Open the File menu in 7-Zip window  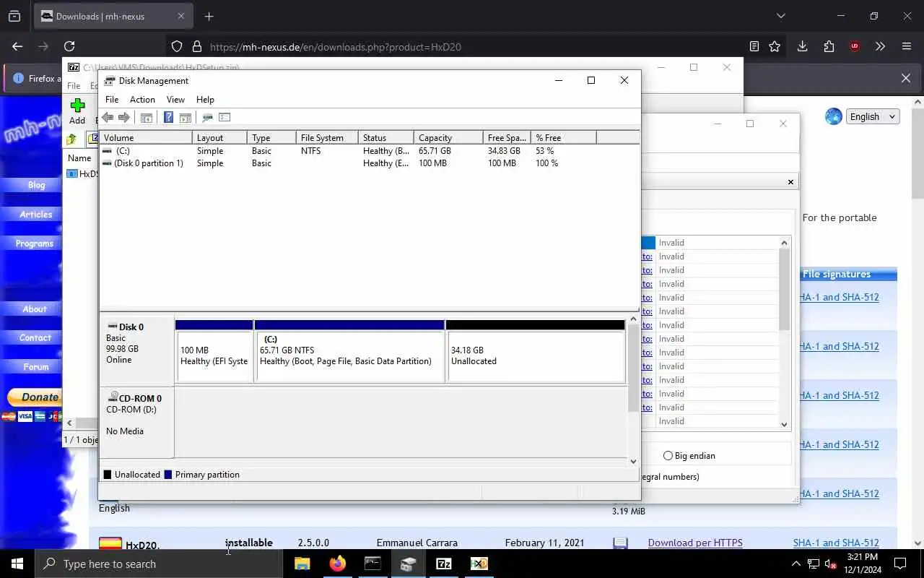(74, 85)
